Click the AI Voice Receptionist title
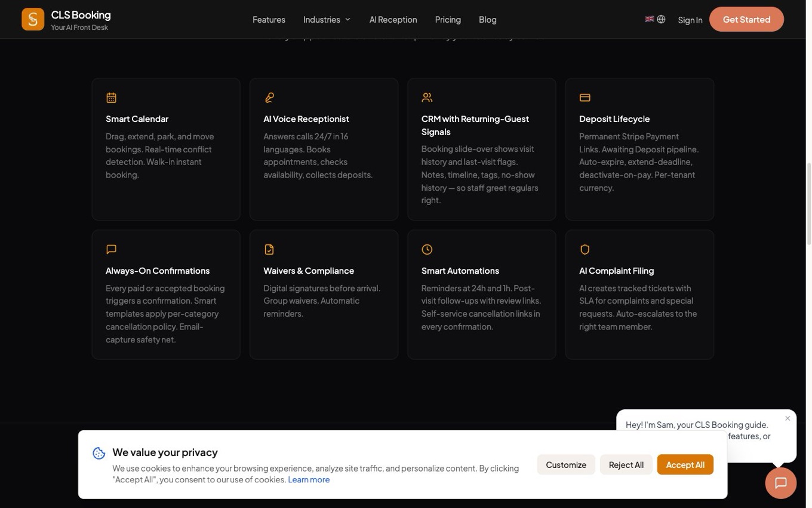 click(306, 119)
